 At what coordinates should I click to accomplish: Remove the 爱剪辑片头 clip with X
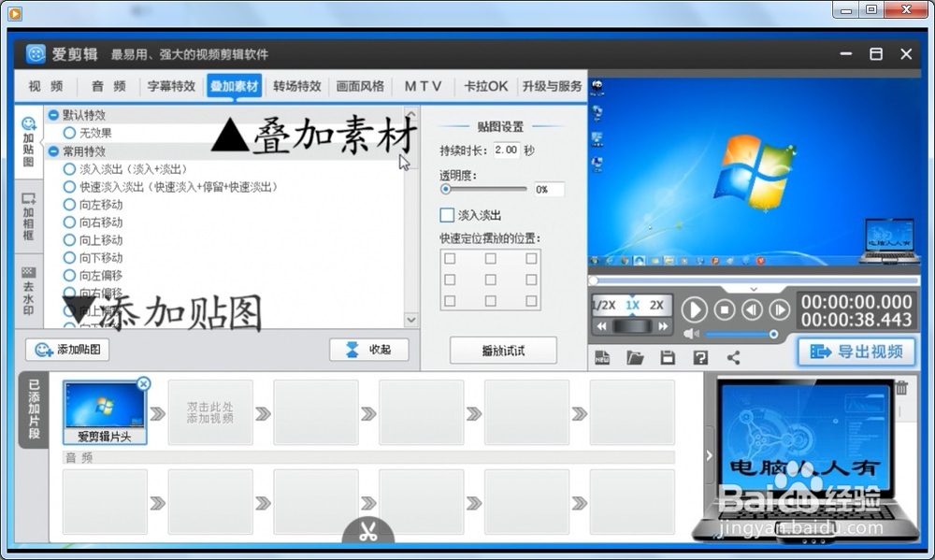143,384
